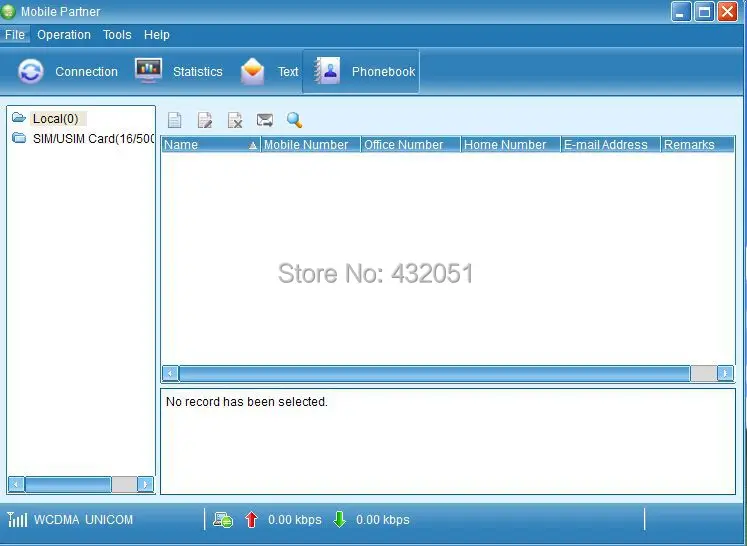Click the New contact toolbar icon
Viewport: 747px width, 546px height.
coord(175,120)
